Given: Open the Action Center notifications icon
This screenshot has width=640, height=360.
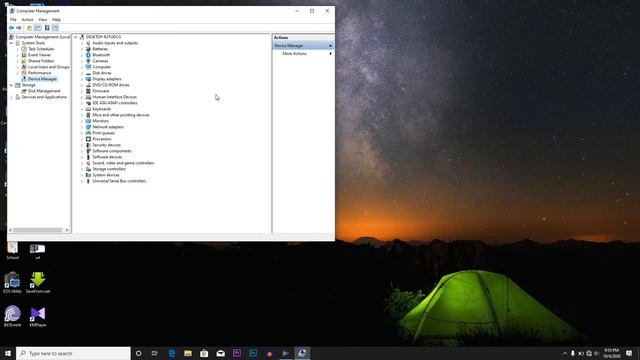Looking at the screenshot, I should [629, 353].
